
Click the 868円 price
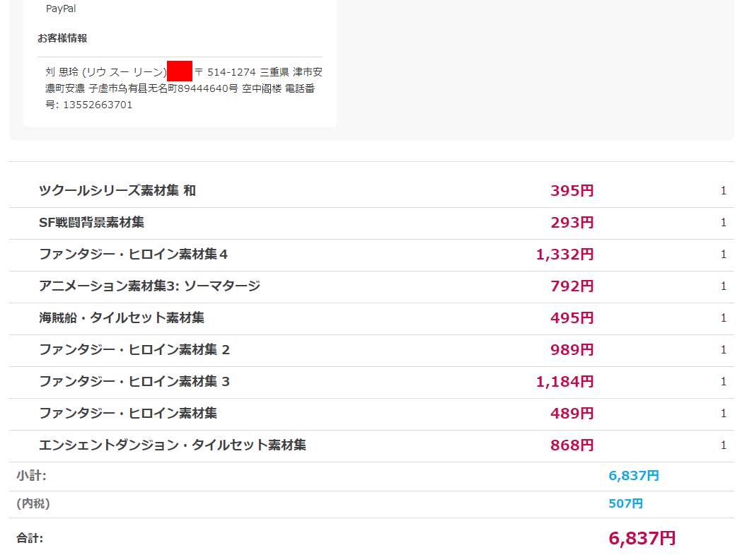(572, 445)
